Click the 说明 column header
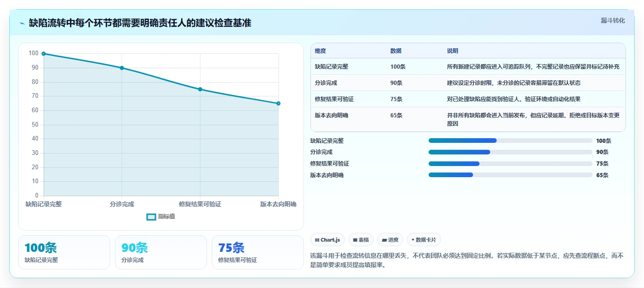 452,51
